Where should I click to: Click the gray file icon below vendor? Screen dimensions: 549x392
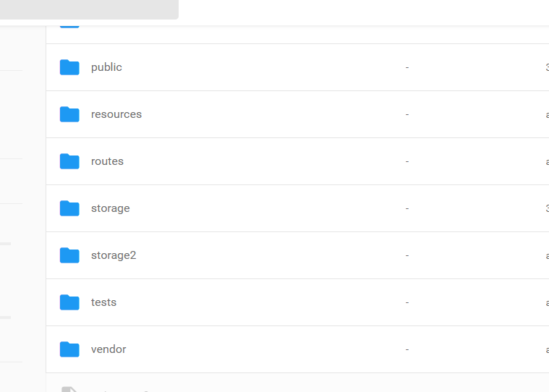[x=69, y=389]
